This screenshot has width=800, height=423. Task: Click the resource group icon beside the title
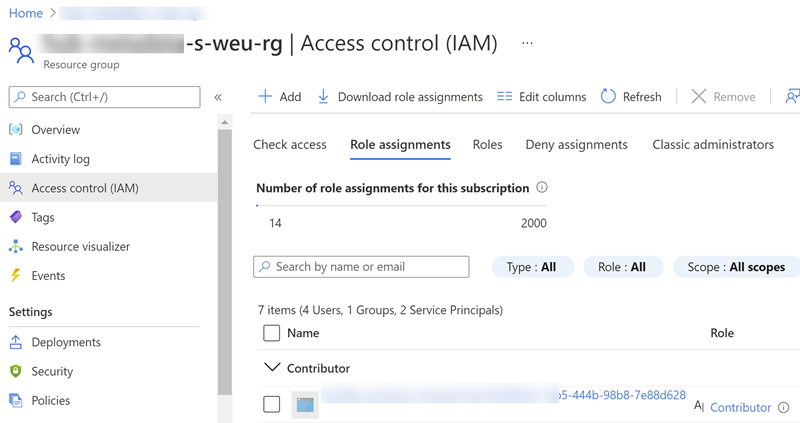click(21, 51)
